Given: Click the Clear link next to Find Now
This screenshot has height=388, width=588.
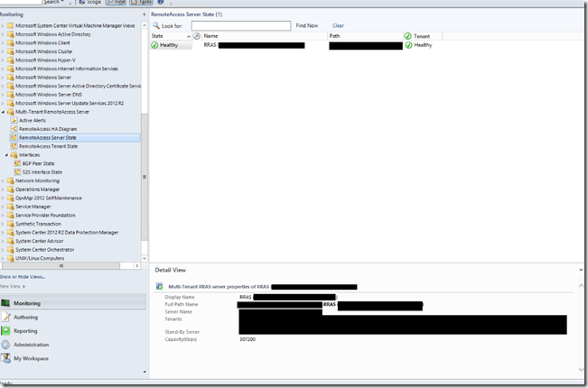Looking at the screenshot, I should [338, 25].
